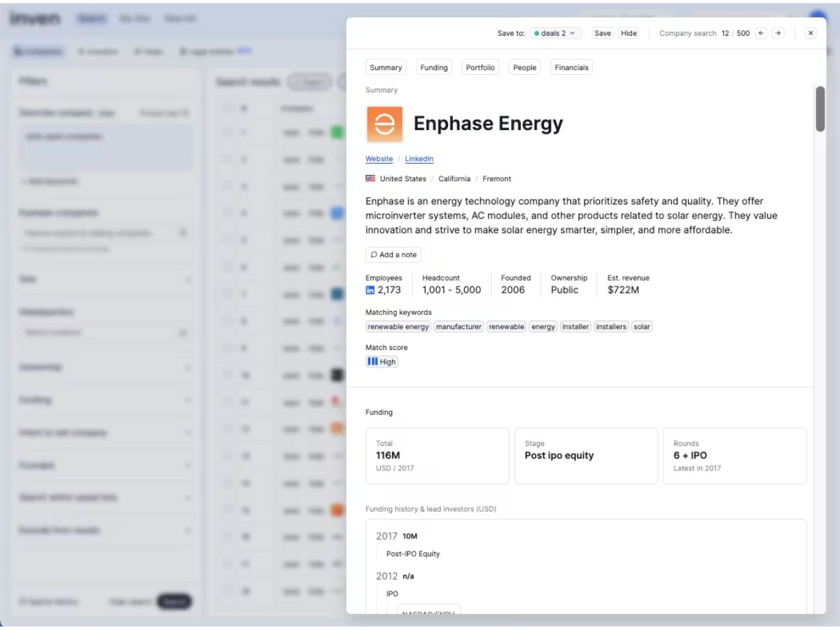Image resolution: width=840 pixels, height=630 pixels.
Task: Go to next company with right arrow
Action: [x=778, y=33]
